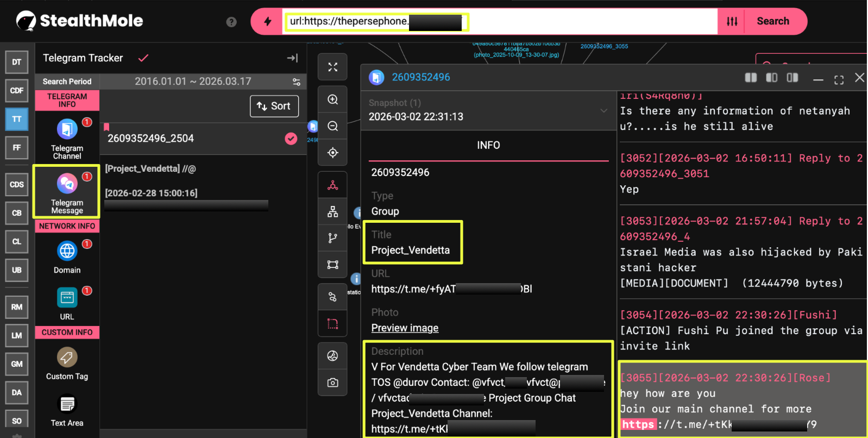Click the Custom Tag icon

coord(67,357)
